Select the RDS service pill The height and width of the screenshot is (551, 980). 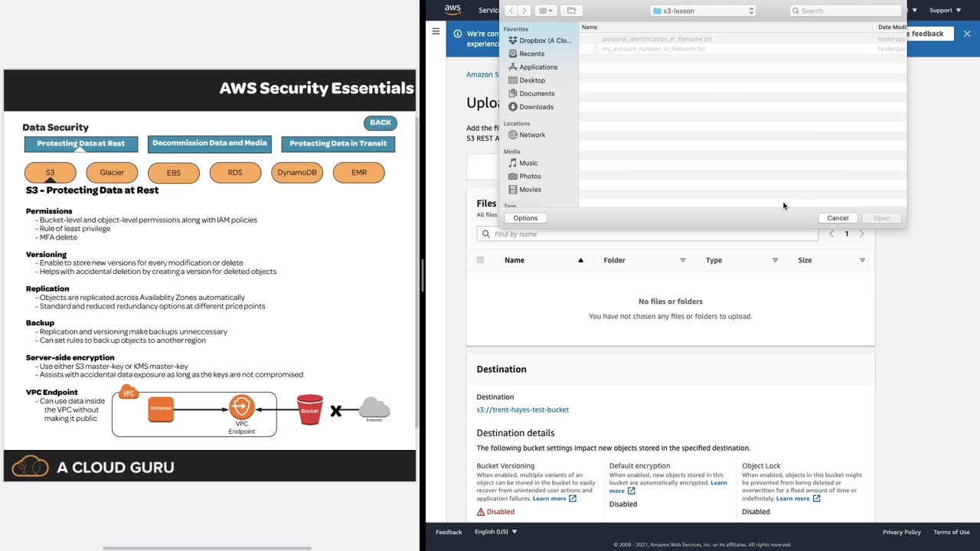(235, 173)
